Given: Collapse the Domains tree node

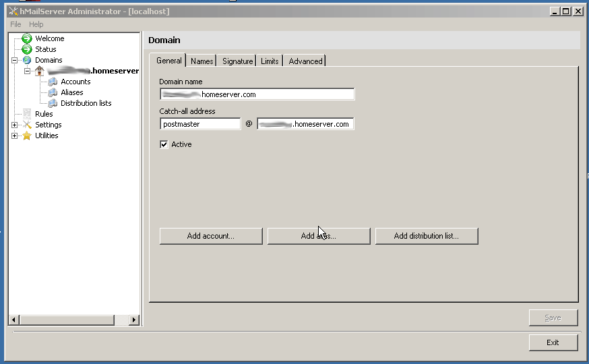Looking at the screenshot, I should tap(14, 60).
